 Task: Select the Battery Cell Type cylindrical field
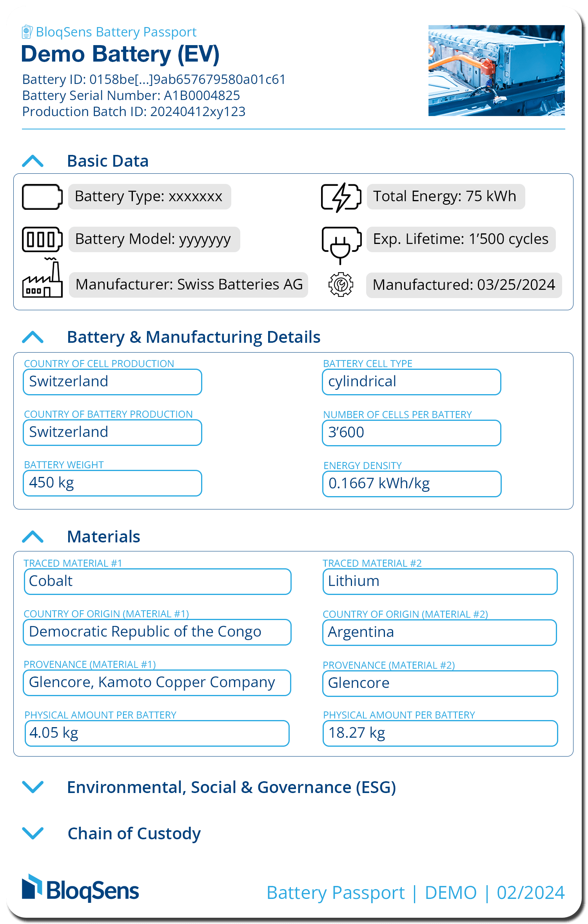click(412, 382)
